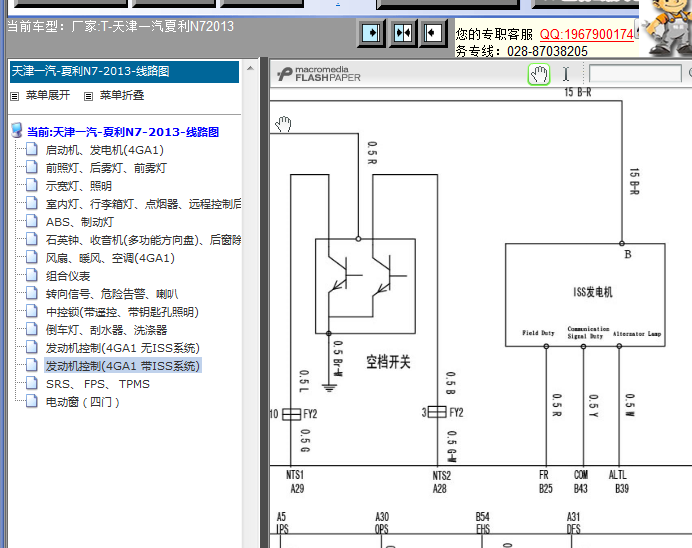Open 风扇、暖风、空调(4GA1) diagram
This screenshot has width=692, height=548.
click(110, 258)
